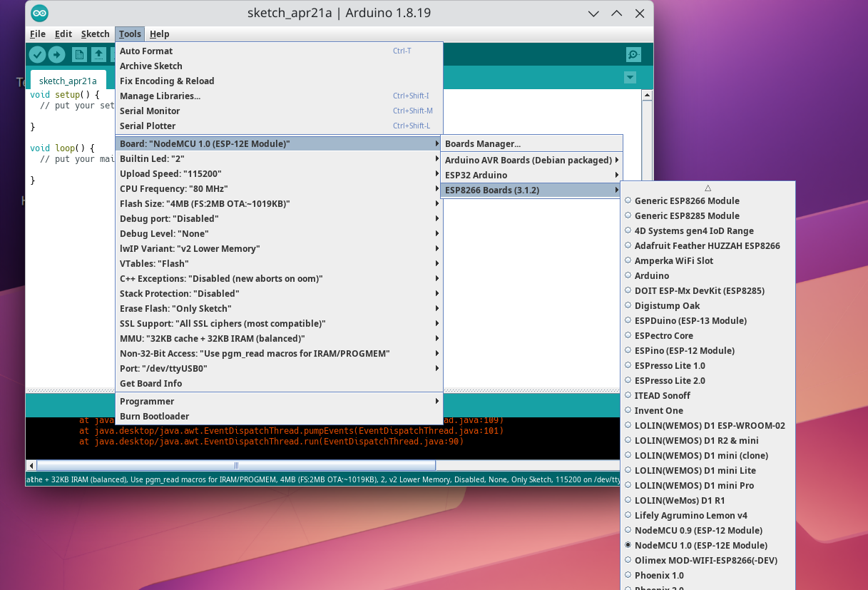Click the New sketch toolbar icon

[80, 55]
